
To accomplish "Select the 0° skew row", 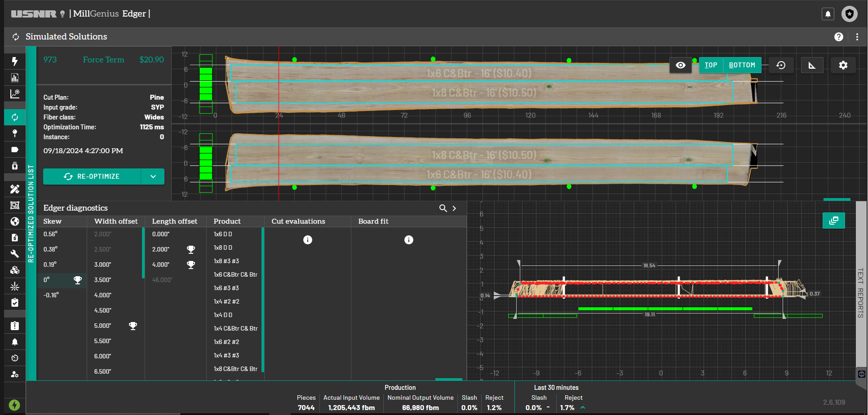I will point(62,280).
